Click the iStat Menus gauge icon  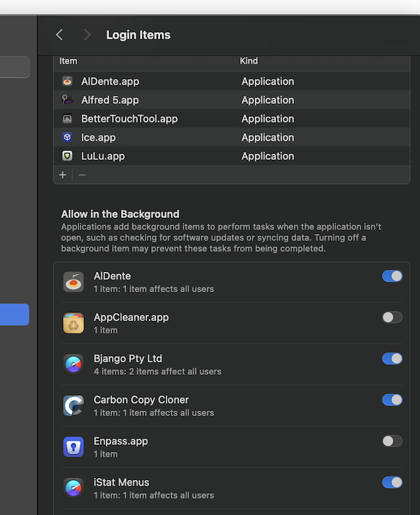tap(73, 488)
